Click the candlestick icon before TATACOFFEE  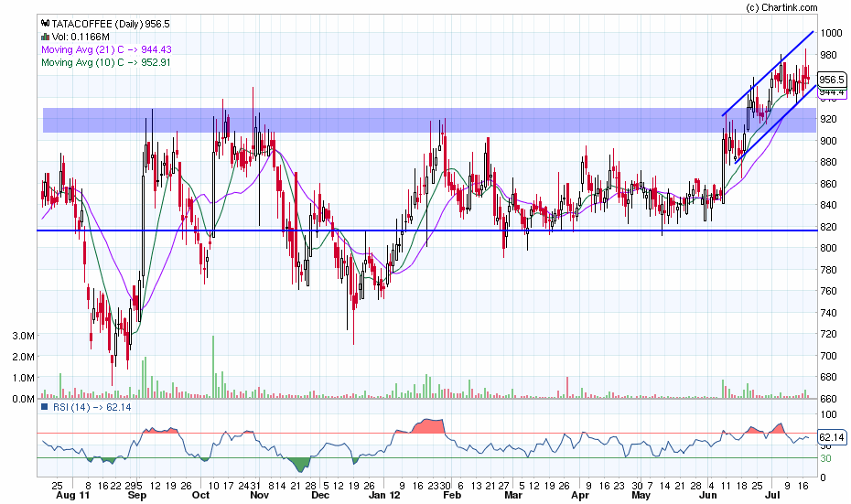click(46, 24)
